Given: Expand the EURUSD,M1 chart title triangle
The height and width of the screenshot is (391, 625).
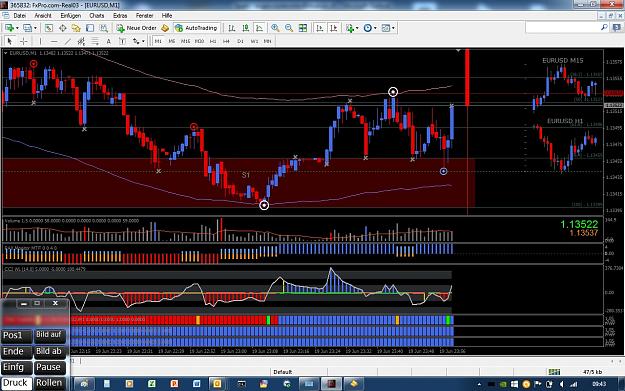Looking at the screenshot, I should 6,53.
